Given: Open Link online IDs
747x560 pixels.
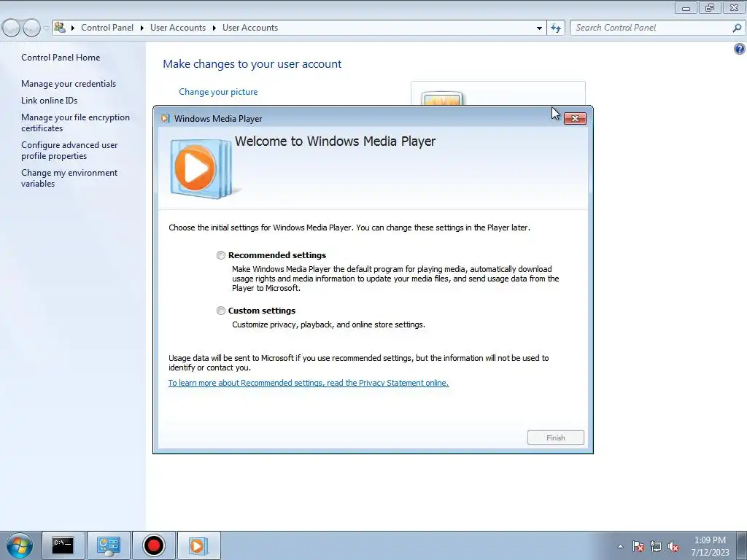Looking at the screenshot, I should [49, 101].
